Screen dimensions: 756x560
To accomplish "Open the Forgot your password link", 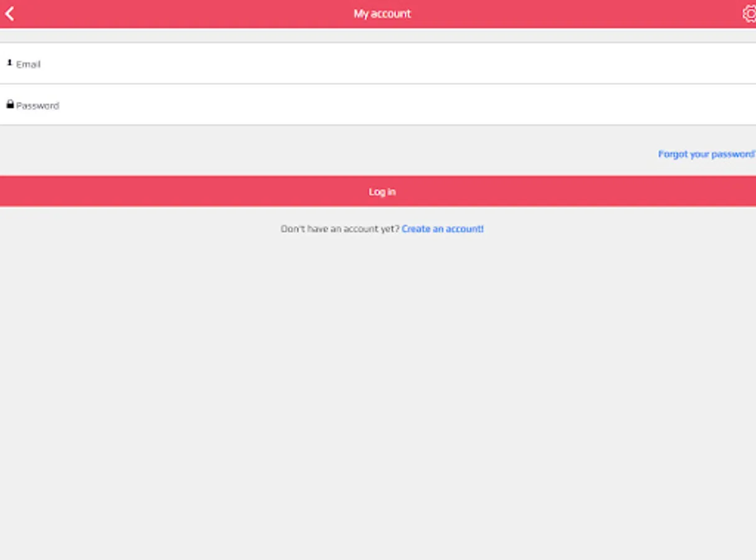I will click(706, 154).
